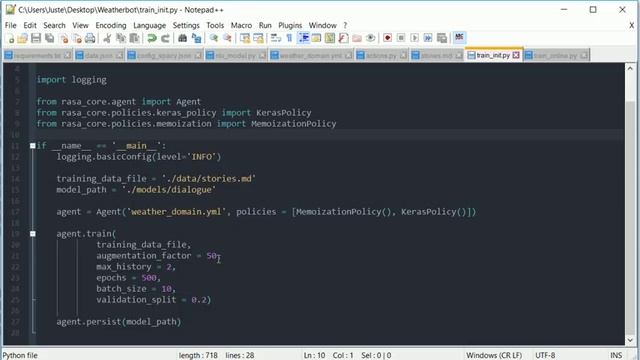This screenshot has height=360, width=640.
Task: Close the train_init.py tab
Action: (516, 55)
